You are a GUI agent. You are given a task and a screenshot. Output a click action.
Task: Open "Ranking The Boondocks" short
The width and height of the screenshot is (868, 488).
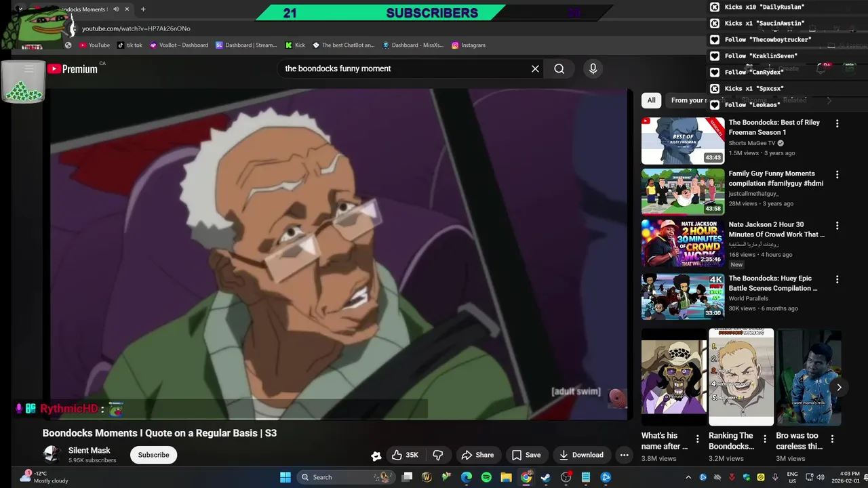741,377
